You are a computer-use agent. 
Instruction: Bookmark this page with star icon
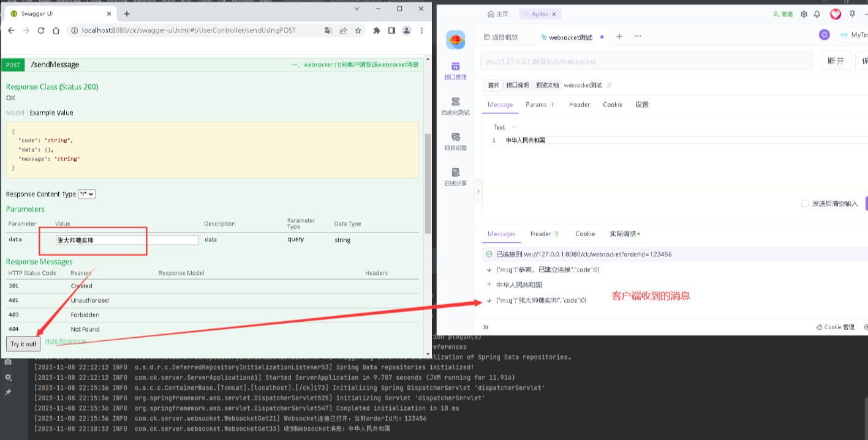pos(358,31)
